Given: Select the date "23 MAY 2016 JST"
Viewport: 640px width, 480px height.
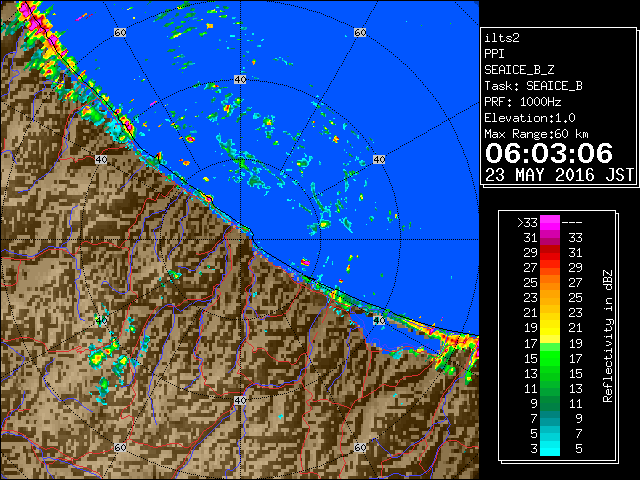Looking at the screenshot, I should (x=559, y=175).
